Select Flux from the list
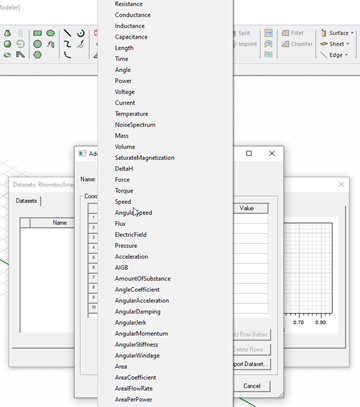Image resolution: width=360 pixels, height=407 pixels. point(120,224)
